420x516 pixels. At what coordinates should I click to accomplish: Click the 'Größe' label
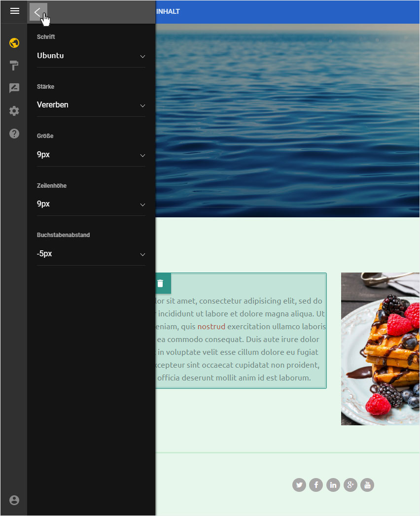click(x=45, y=136)
